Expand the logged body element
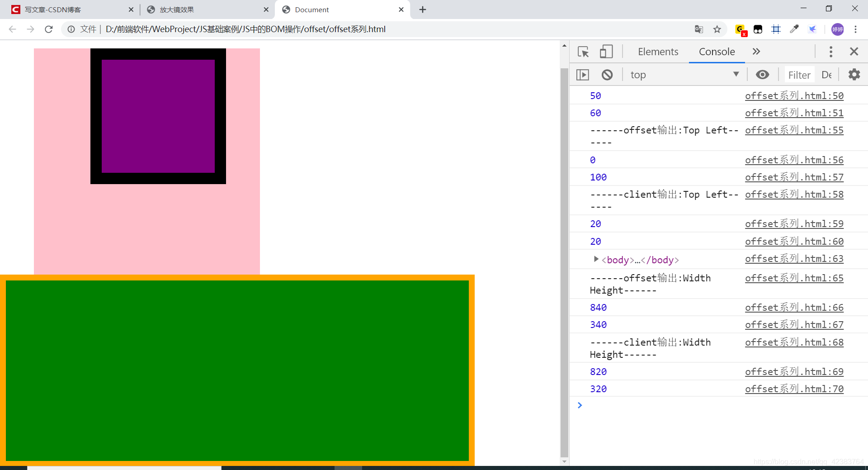The image size is (868, 470). click(x=595, y=259)
